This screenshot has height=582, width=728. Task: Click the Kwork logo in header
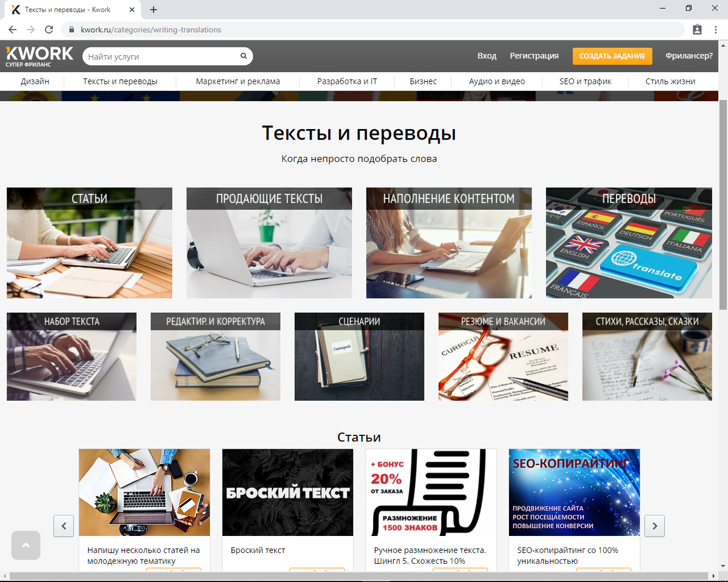(x=39, y=56)
